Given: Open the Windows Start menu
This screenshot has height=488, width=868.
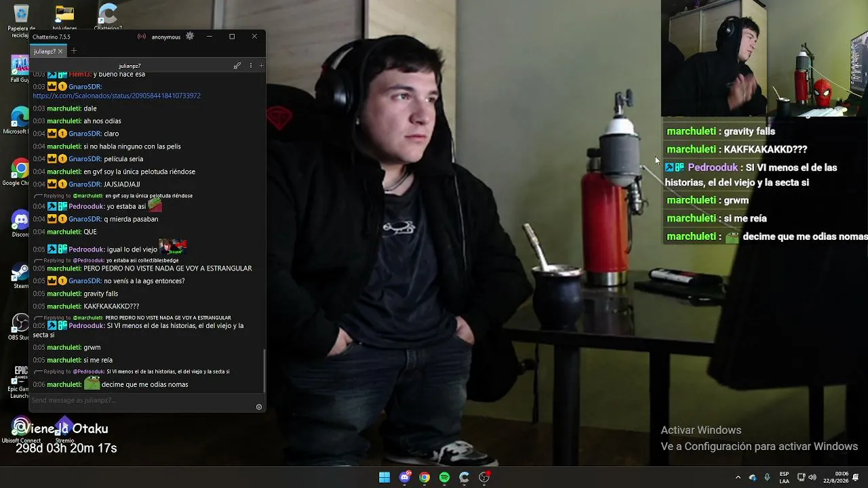Looking at the screenshot, I should click(384, 477).
